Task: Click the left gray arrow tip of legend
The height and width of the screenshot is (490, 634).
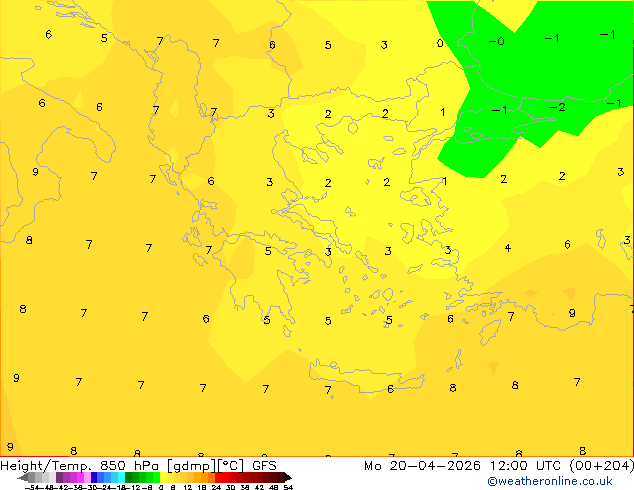Action: [x=22, y=478]
